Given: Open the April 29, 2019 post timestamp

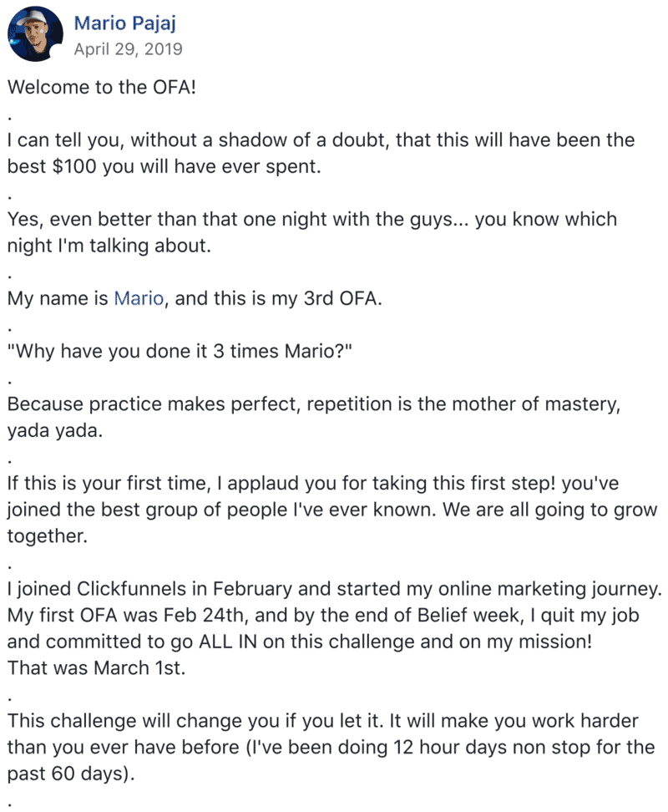Looking at the screenshot, I should [x=128, y=49].
